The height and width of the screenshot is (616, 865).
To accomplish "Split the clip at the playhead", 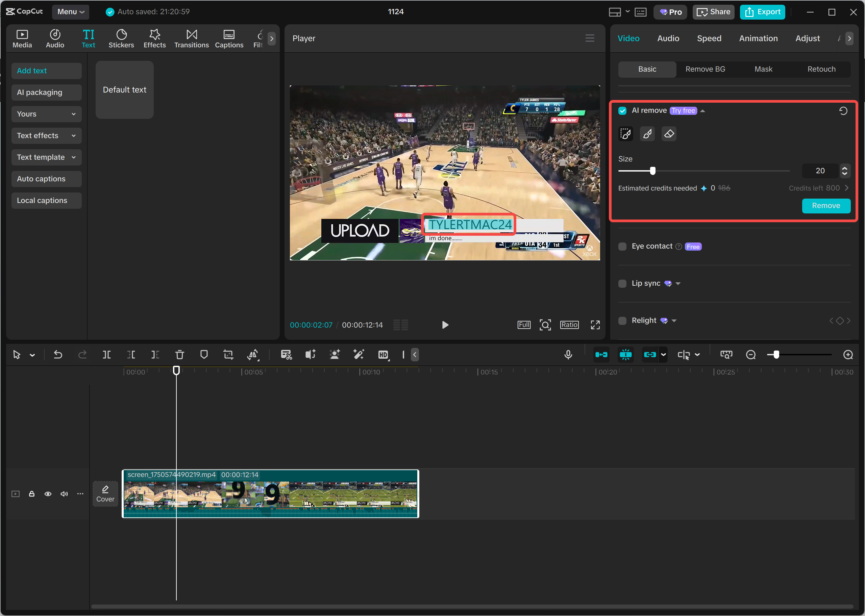I will point(107,354).
